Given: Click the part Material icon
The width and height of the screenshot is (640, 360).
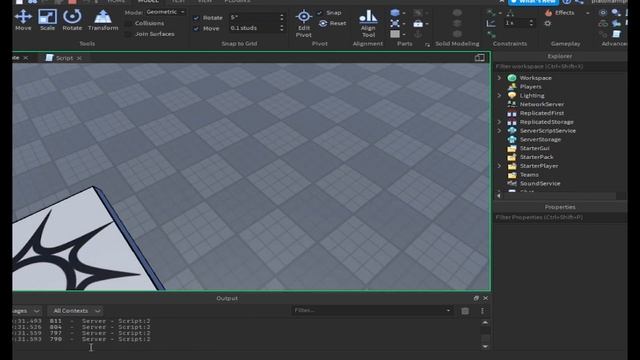Looking at the screenshot, I should pos(395,24).
